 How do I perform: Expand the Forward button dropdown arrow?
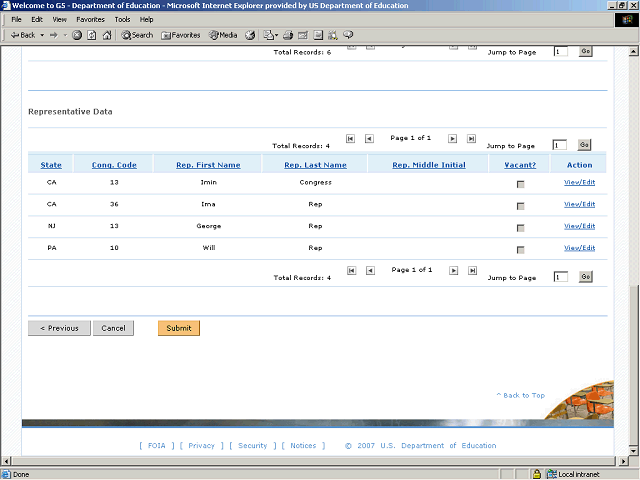pyautogui.click(x=64, y=35)
